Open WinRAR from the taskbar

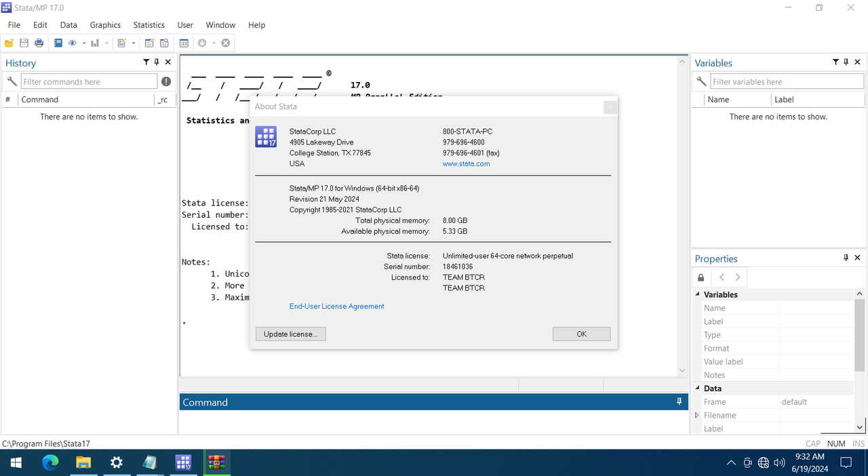click(216, 462)
